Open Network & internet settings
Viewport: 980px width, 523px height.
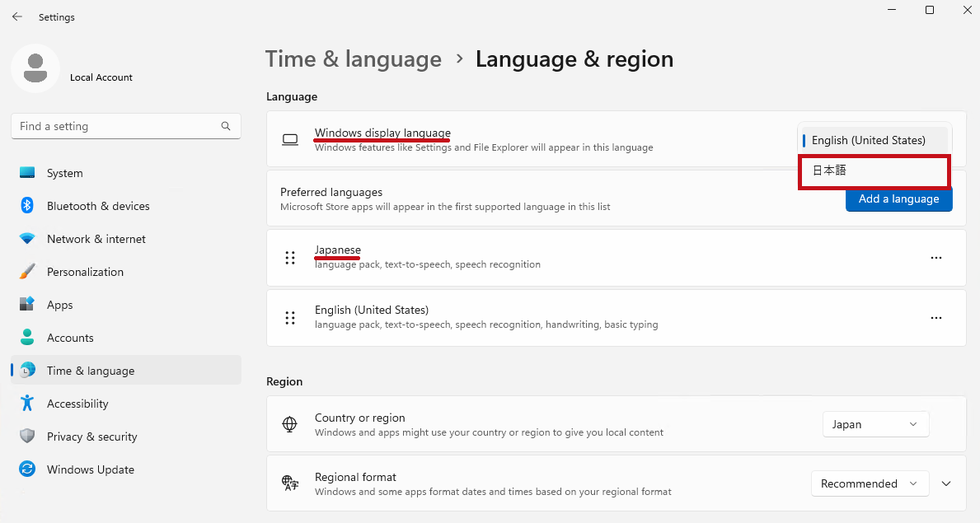(x=126, y=239)
